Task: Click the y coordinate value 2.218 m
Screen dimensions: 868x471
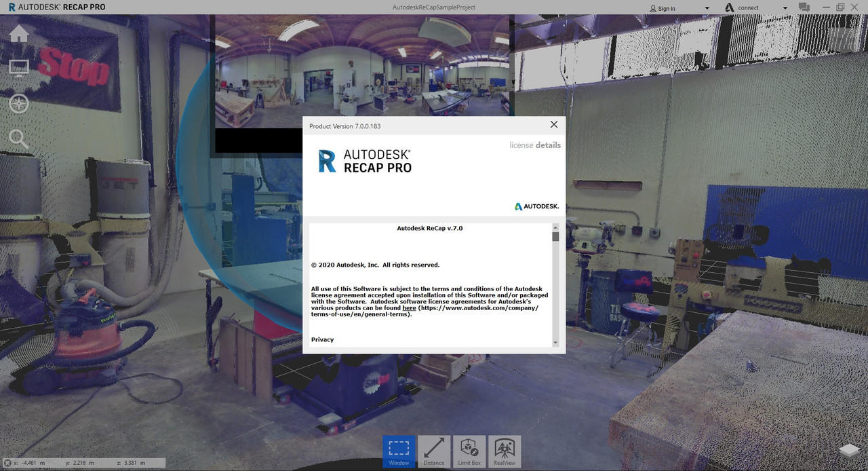Action: [x=84, y=463]
